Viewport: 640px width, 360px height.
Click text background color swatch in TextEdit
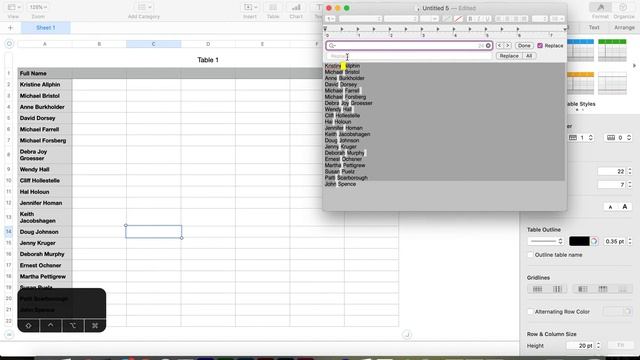pos(459,19)
